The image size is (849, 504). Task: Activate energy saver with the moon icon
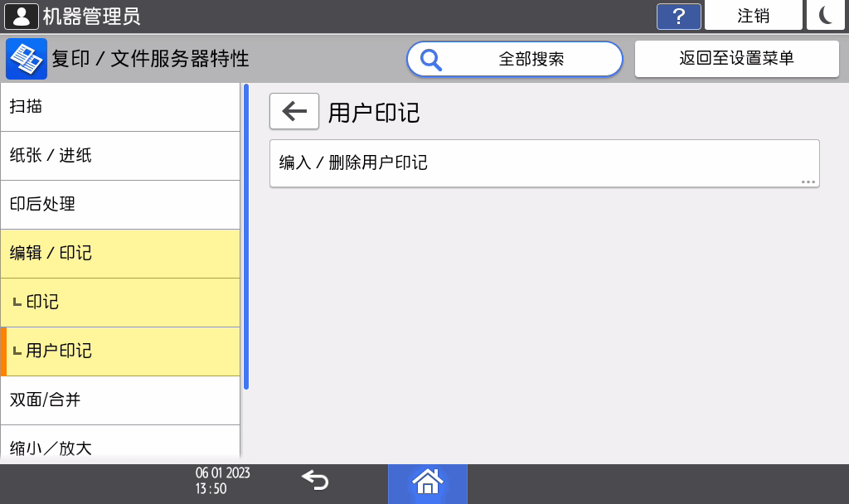coord(825,16)
